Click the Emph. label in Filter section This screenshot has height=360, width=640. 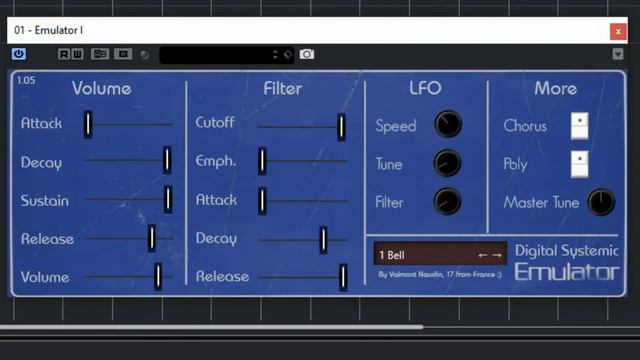pyautogui.click(x=216, y=161)
